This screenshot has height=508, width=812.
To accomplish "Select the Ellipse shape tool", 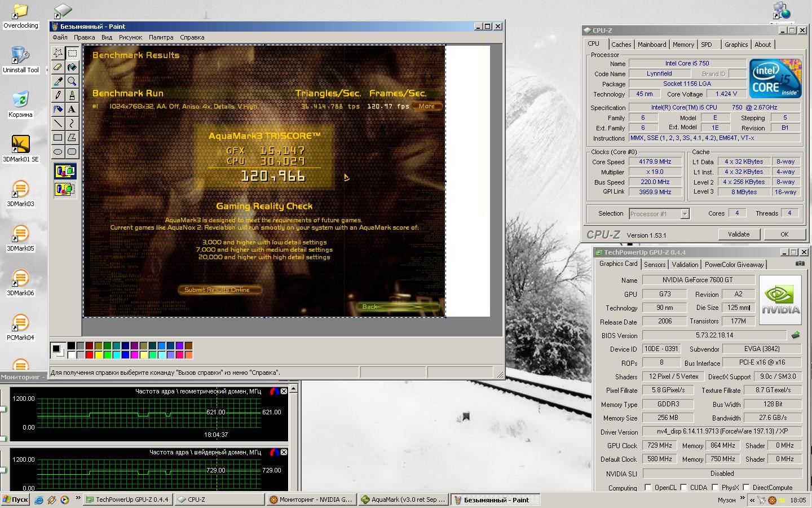I will click(58, 151).
